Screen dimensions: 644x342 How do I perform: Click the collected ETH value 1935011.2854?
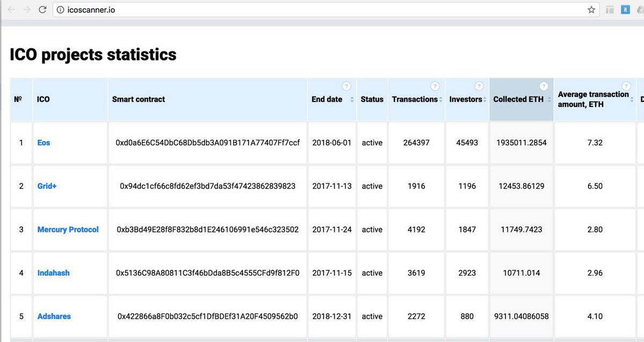tap(522, 143)
